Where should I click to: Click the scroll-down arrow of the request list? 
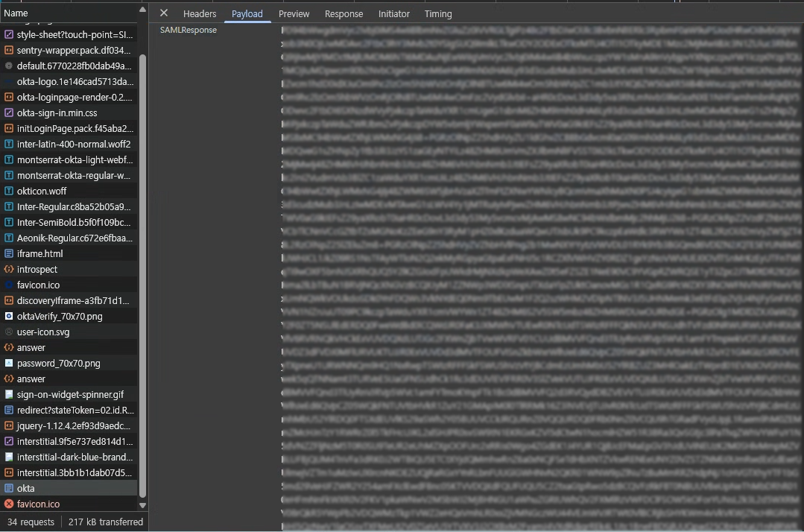coord(142,505)
